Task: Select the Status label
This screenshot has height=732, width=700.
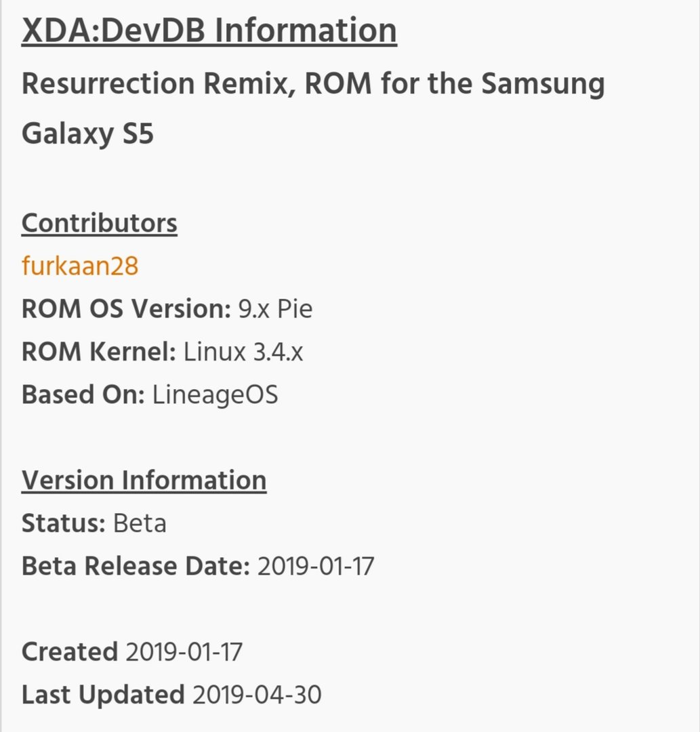Action: [64, 523]
